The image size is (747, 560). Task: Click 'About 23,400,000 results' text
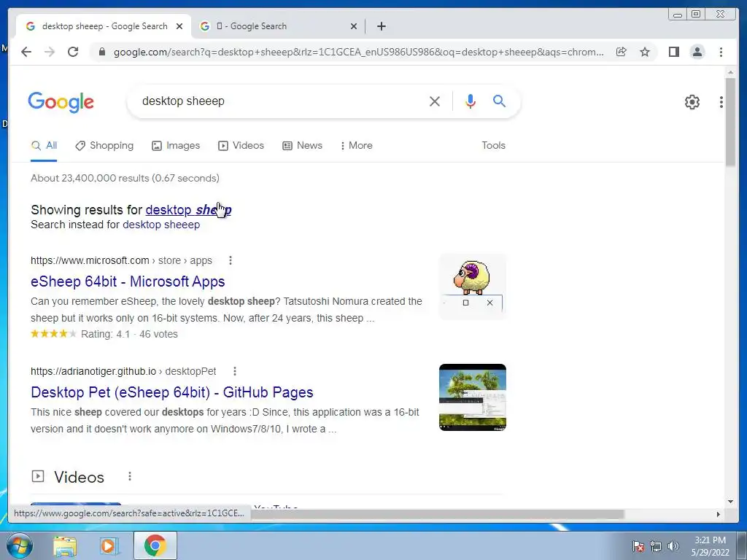tap(125, 178)
